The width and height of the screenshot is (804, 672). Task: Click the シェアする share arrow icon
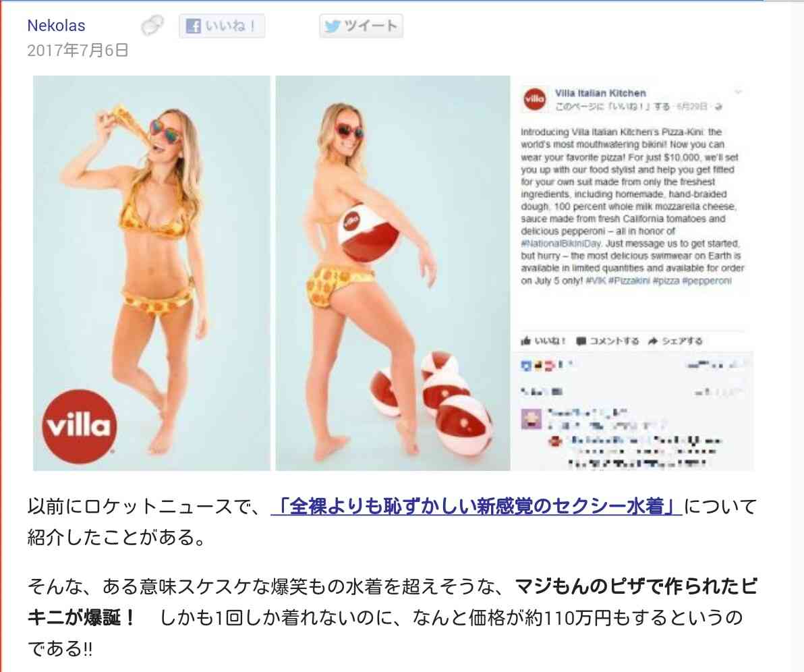tap(653, 341)
